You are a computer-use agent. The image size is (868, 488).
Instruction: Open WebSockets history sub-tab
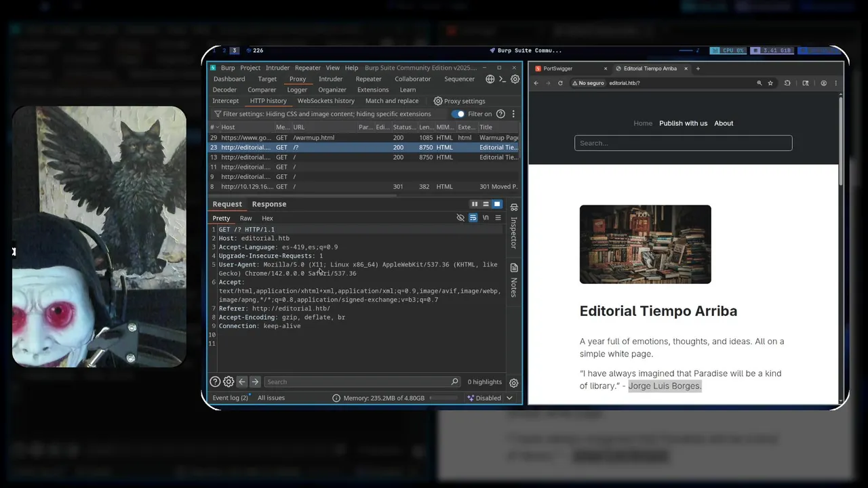pyautogui.click(x=326, y=101)
